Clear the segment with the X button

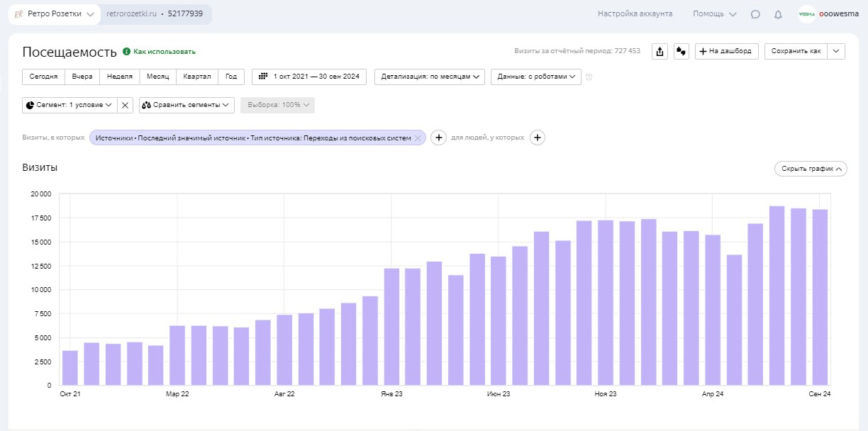coord(125,105)
